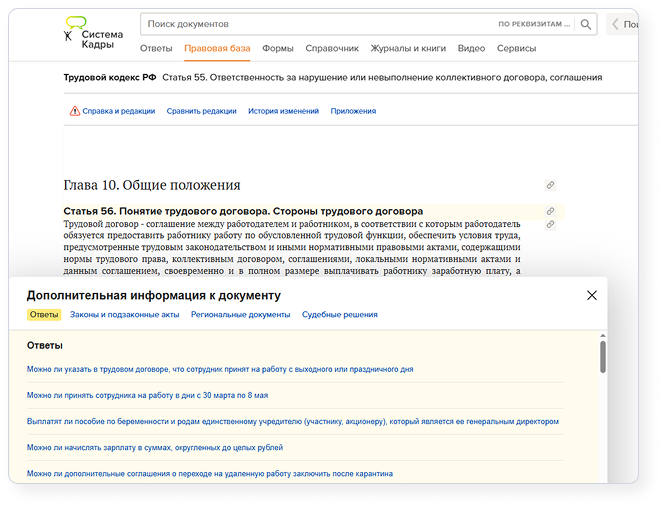Open История изменений link
The width and height of the screenshot is (663, 508).
click(x=283, y=111)
